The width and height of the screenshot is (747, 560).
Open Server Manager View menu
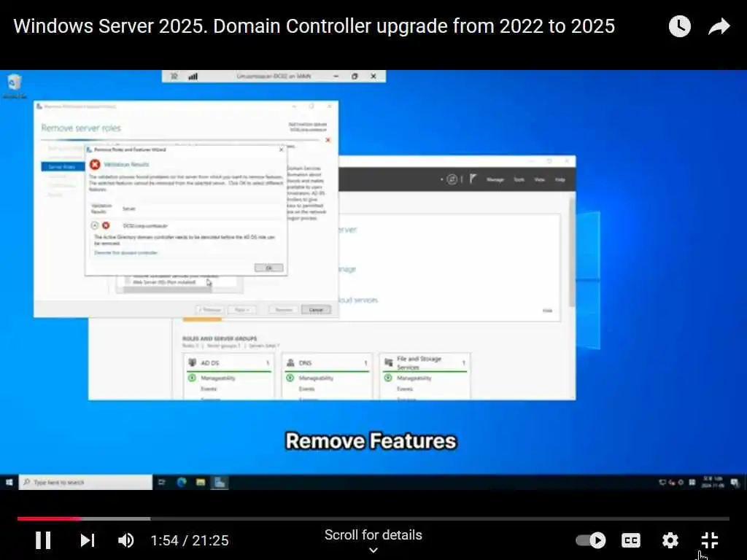(539, 179)
